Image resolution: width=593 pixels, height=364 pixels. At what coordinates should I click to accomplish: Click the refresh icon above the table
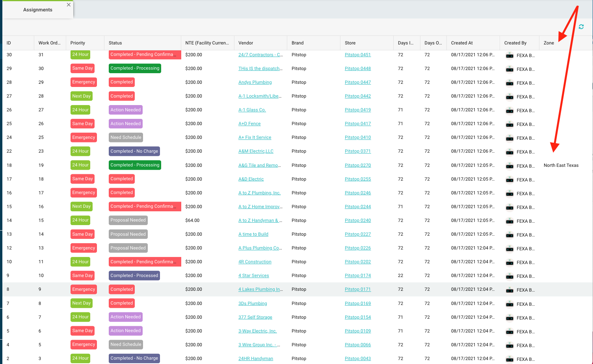(x=581, y=27)
